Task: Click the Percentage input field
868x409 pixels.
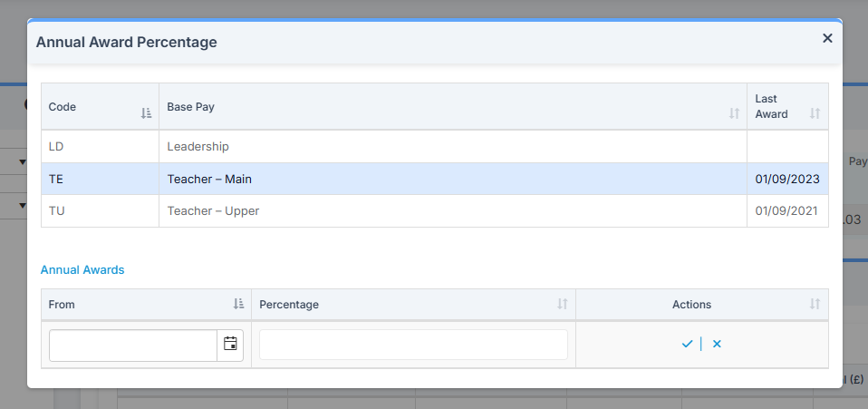Action: [x=413, y=345]
